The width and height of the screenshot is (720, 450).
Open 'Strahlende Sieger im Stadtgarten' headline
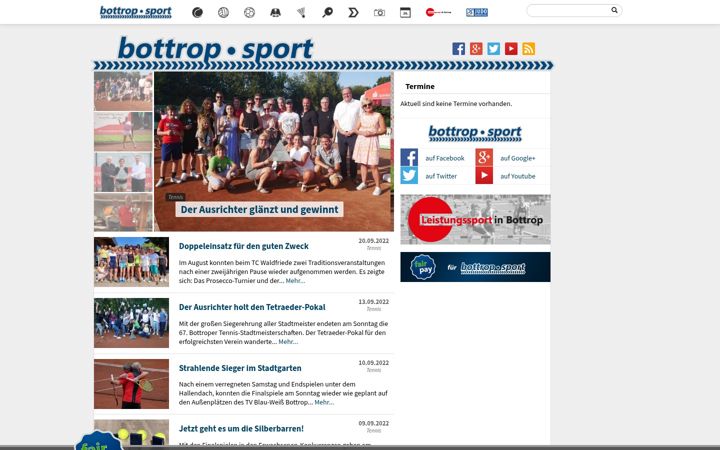[240, 368]
